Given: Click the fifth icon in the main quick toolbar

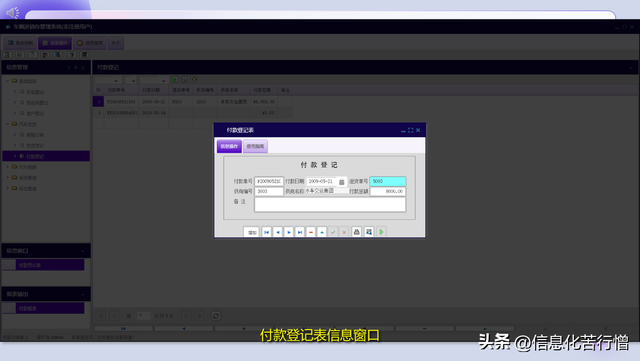Looking at the screenshot, I should [58, 55].
